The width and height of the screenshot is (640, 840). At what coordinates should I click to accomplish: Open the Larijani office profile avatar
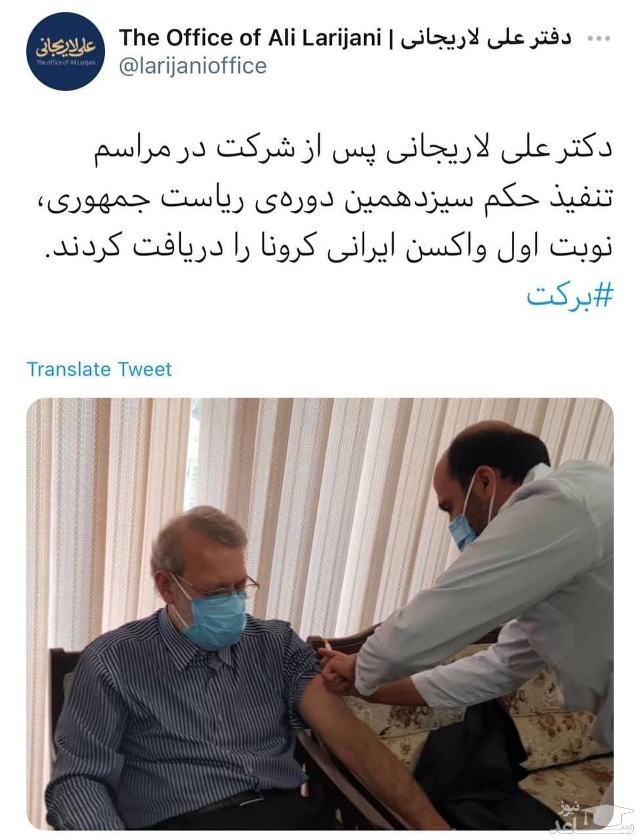(x=66, y=51)
